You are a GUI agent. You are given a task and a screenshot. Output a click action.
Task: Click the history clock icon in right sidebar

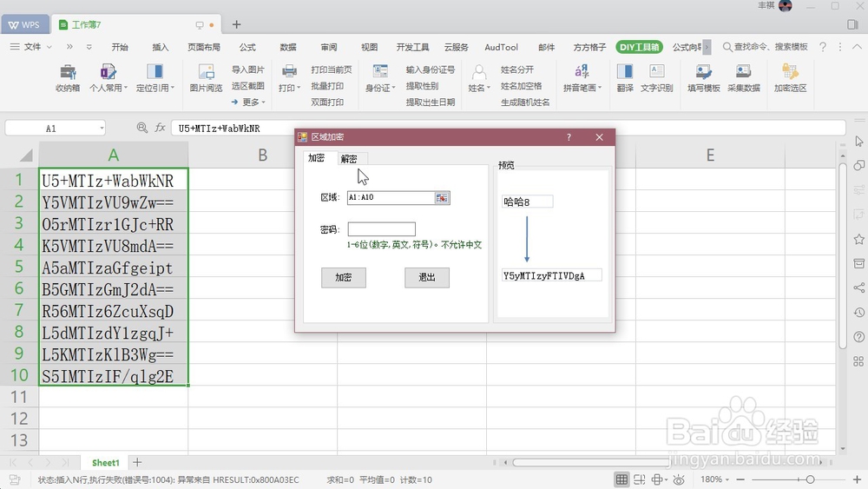click(x=858, y=313)
